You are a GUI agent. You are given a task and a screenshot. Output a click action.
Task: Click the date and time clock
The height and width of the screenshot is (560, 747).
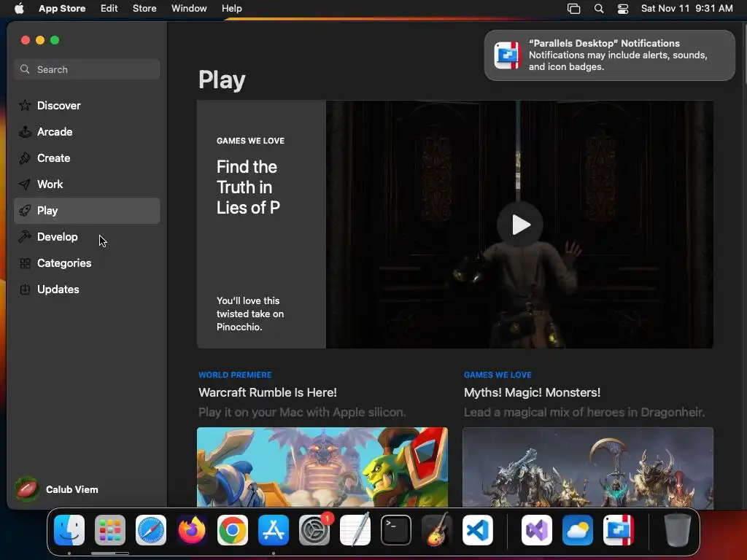[x=686, y=9]
